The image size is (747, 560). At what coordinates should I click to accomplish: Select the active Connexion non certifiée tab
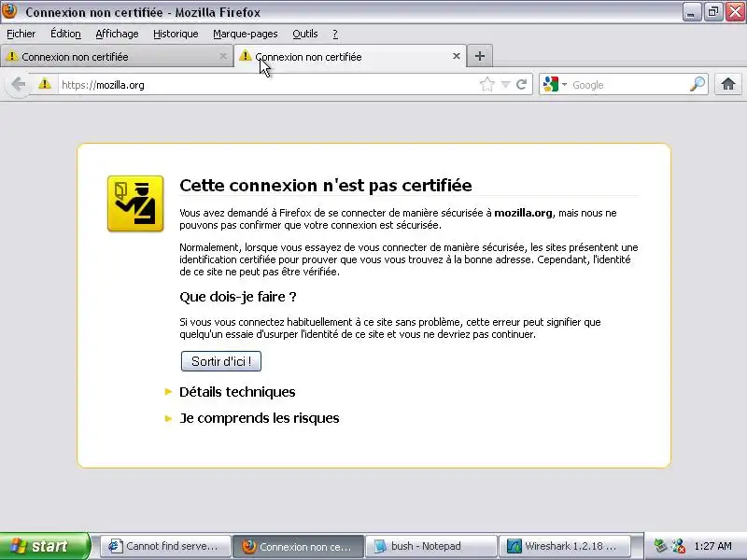[x=350, y=57]
